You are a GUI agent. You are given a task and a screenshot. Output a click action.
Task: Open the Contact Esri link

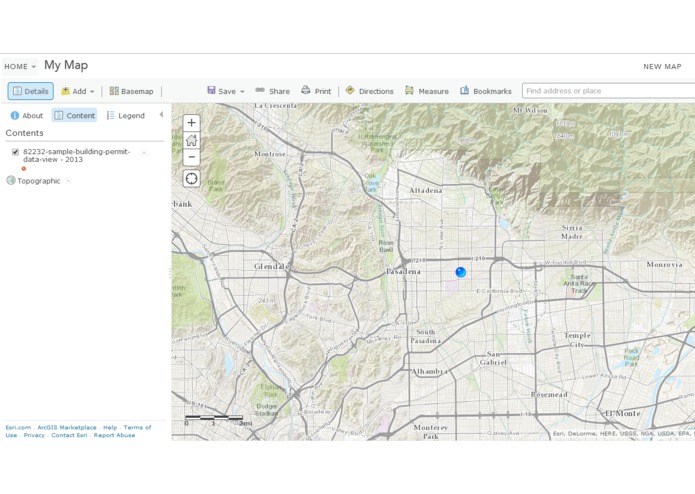(x=69, y=435)
